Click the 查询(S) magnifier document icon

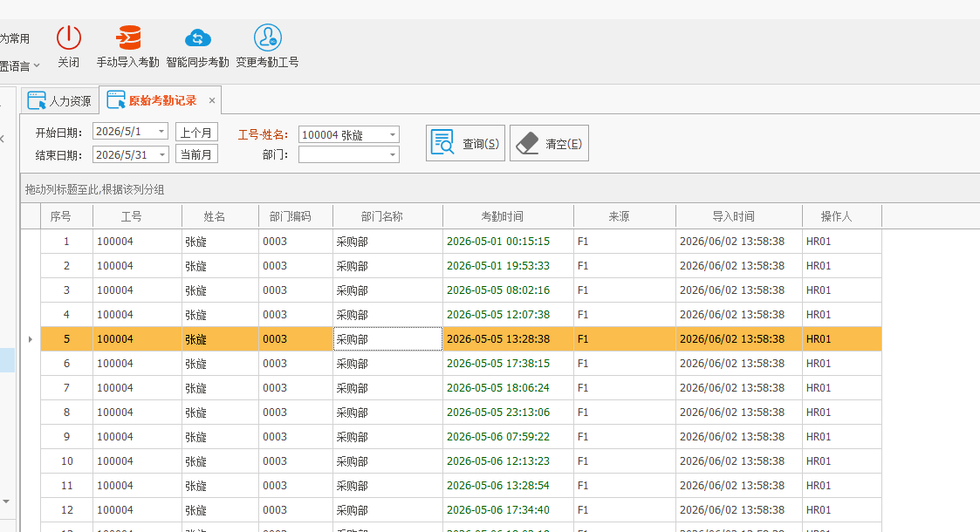click(x=442, y=143)
